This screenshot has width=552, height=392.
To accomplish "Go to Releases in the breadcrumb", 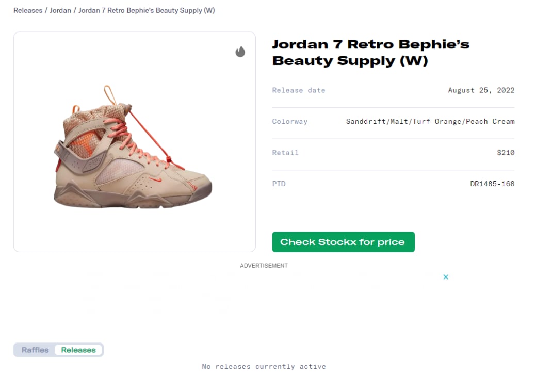I will point(28,10).
